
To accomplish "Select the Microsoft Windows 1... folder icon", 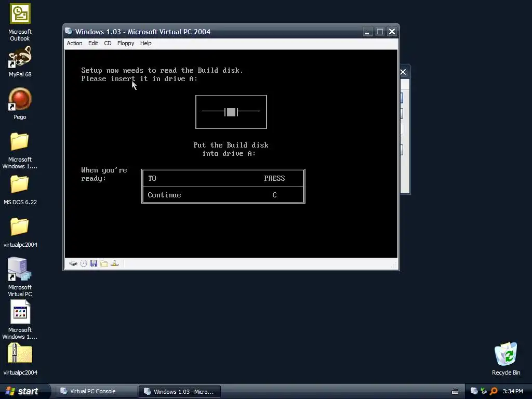I will coord(20,151).
